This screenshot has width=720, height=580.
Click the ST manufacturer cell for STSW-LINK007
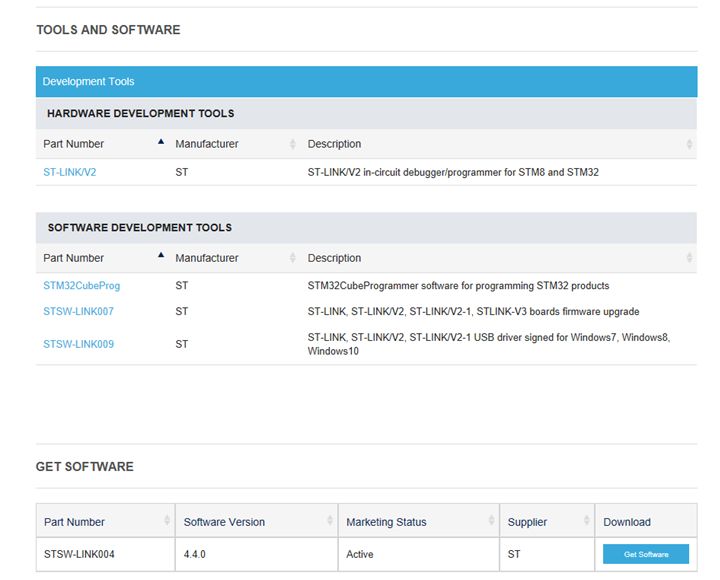point(181,311)
